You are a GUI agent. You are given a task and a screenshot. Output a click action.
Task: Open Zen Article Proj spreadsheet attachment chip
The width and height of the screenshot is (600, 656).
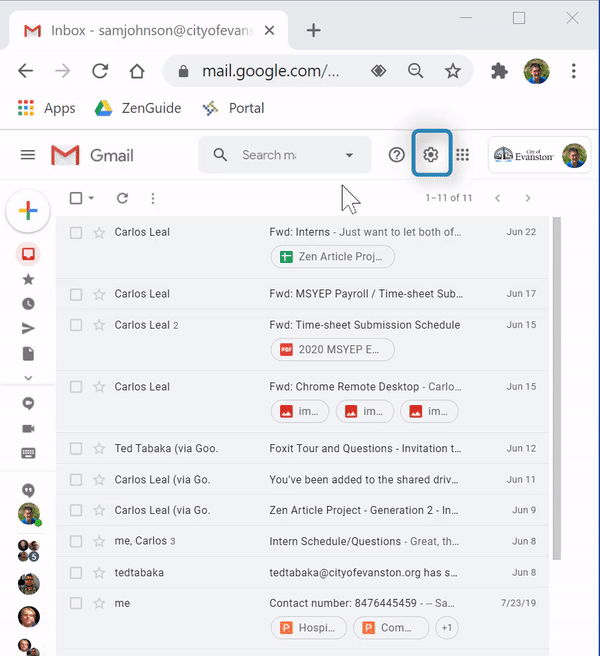[333, 256]
